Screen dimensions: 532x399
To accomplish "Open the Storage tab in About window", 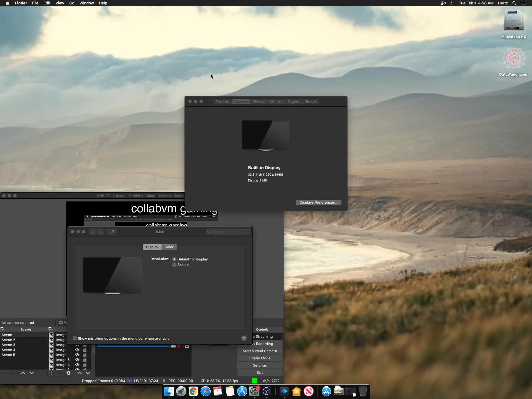I will 259,101.
